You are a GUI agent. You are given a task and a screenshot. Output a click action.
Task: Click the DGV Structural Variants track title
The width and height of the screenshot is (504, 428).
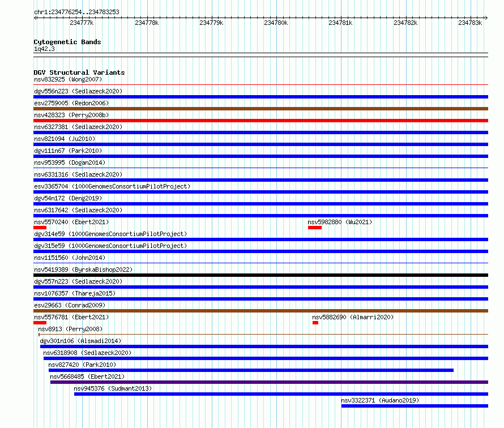tap(79, 72)
